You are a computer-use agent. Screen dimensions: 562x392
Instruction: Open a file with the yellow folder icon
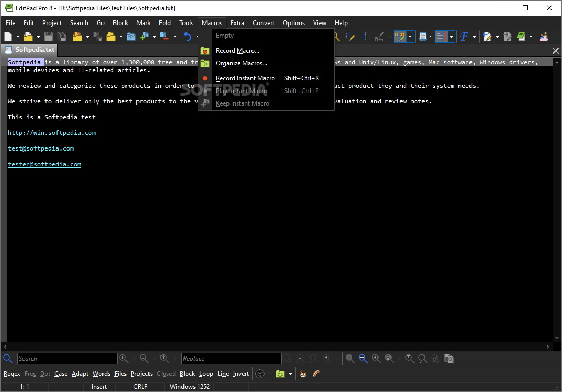tap(28, 37)
